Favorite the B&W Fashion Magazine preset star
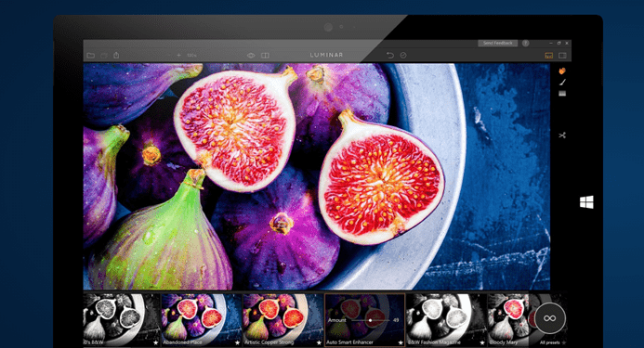Screen dimensions: 644x348 click(481, 342)
